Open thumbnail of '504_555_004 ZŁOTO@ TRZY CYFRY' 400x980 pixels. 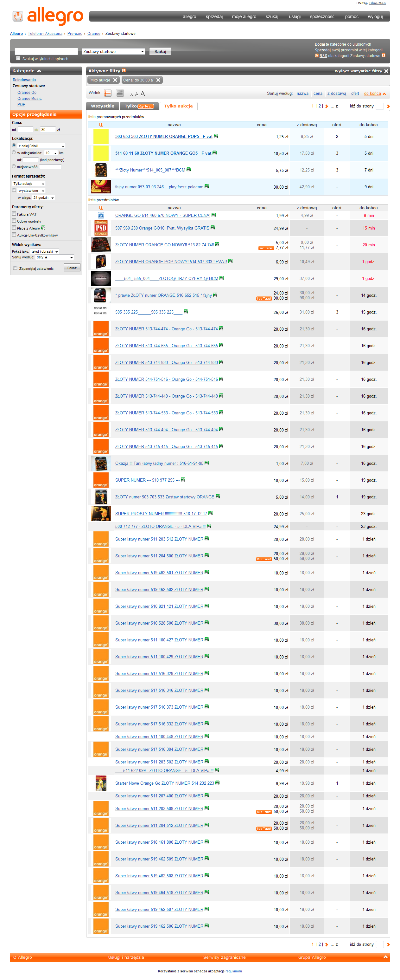click(101, 278)
